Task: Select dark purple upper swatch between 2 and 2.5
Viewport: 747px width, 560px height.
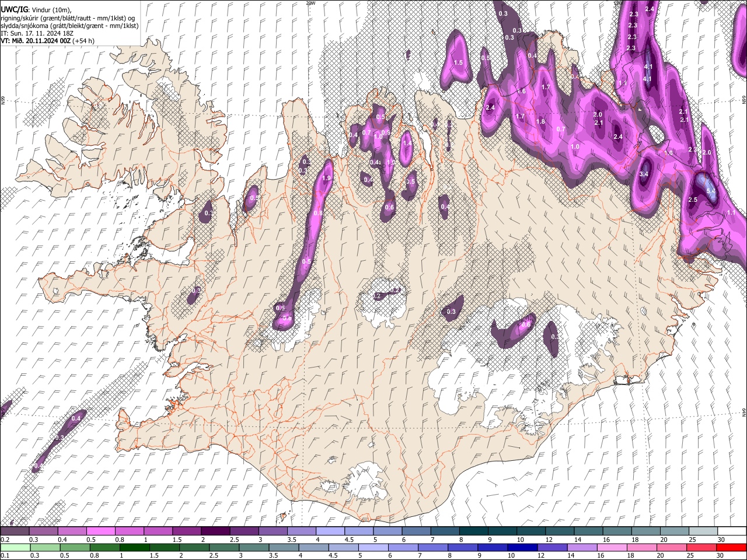Action: [x=215, y=531]
